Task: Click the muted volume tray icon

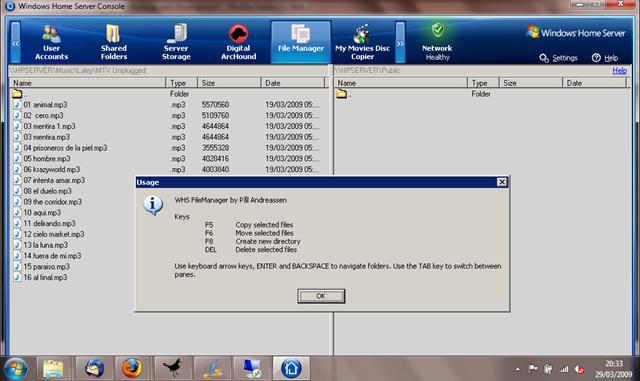Action: point(579,370)
